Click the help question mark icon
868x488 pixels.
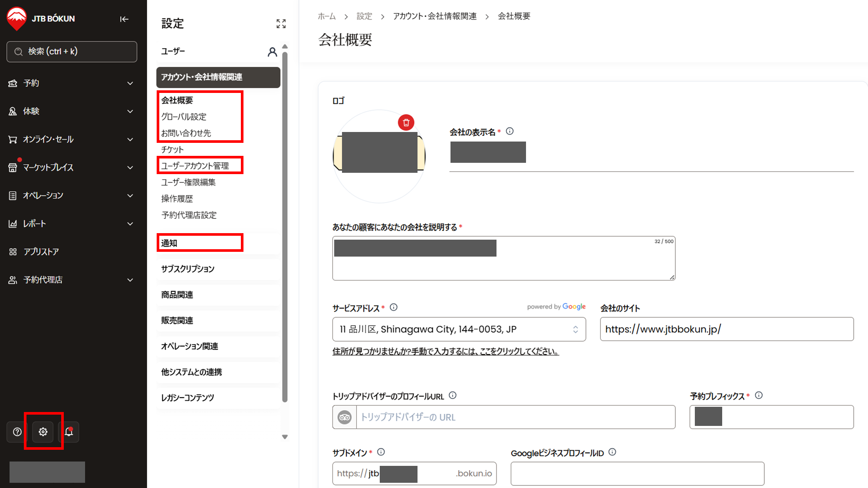pos(17,432)
